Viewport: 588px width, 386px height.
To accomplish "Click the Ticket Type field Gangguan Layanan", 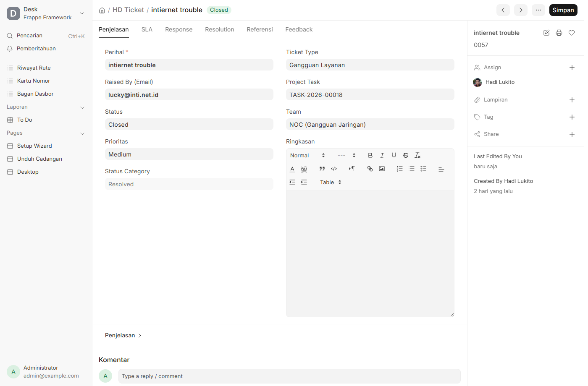I will pos(370,65).
